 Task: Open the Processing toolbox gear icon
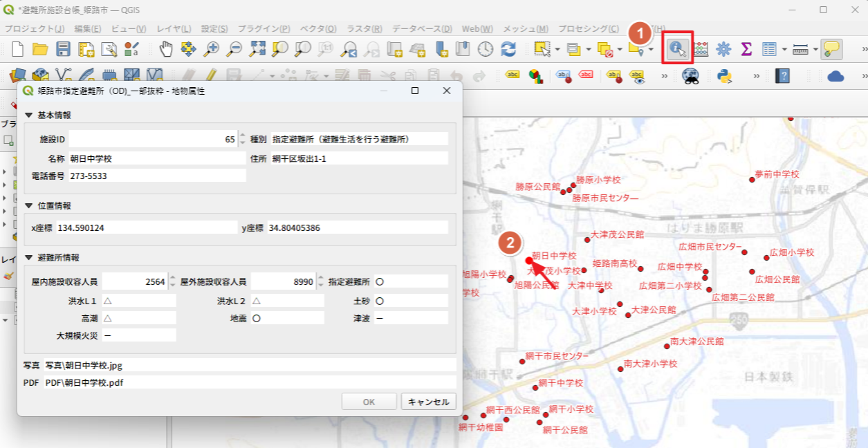[723, 49]
